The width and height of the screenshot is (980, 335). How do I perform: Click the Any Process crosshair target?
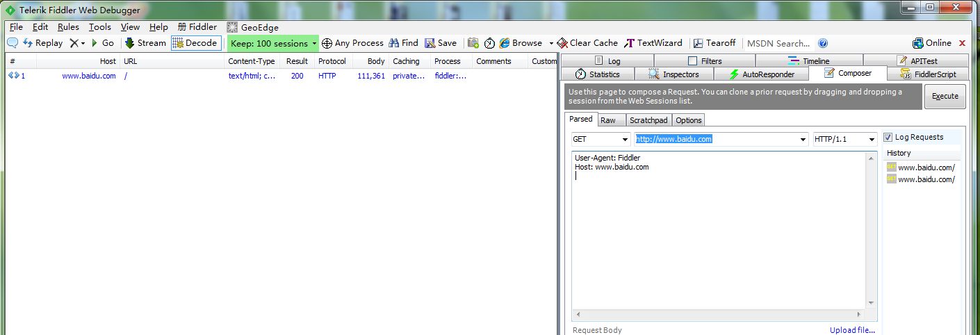coord(352,43)
